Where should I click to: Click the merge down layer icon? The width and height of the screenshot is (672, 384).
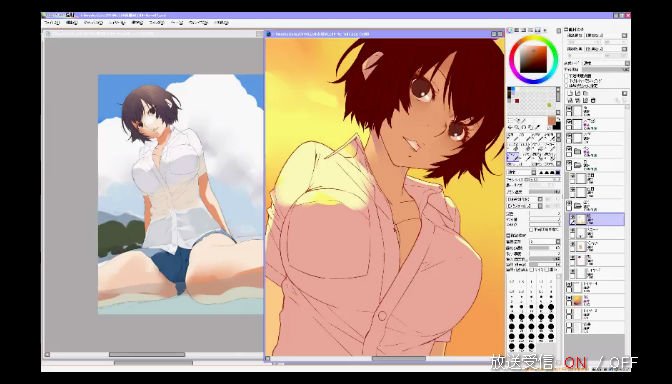(577, 100)
